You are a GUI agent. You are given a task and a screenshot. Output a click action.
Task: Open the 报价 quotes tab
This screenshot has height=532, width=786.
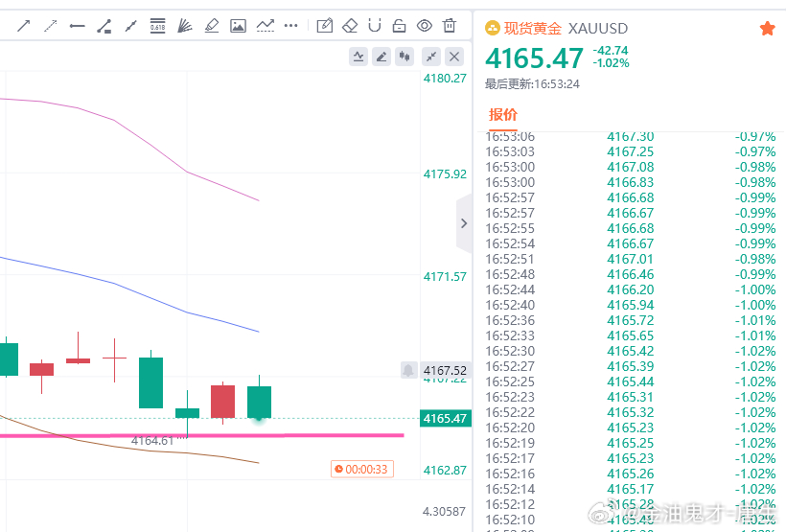tap(503, 115)
